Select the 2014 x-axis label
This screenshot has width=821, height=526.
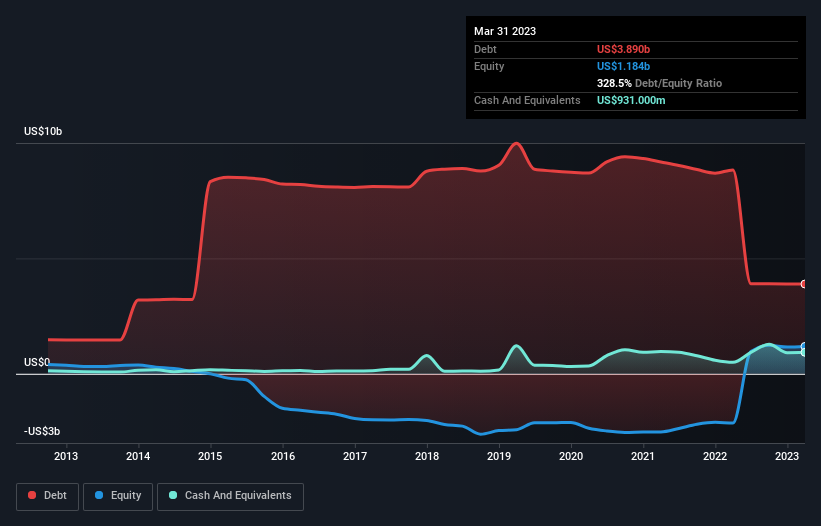click(138, 456)
